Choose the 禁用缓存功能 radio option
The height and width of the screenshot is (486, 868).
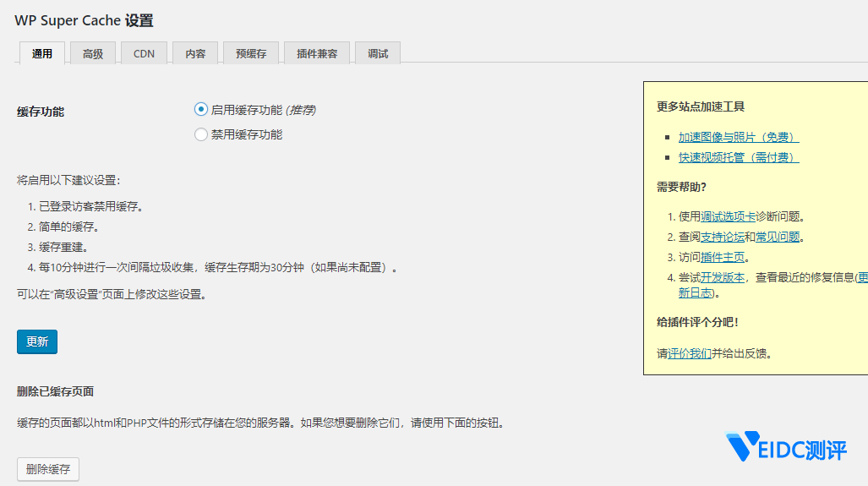tap(201, 134)
